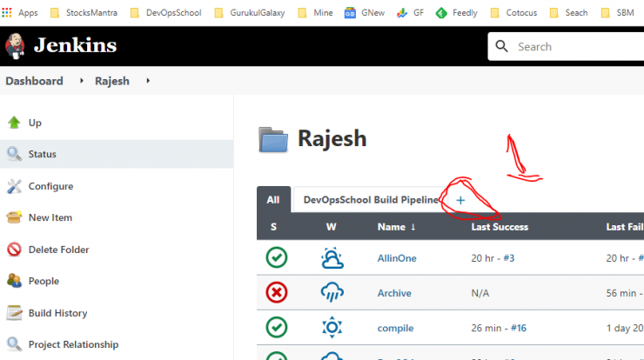Click the Configure tools icon

click(x=14, y=186)
